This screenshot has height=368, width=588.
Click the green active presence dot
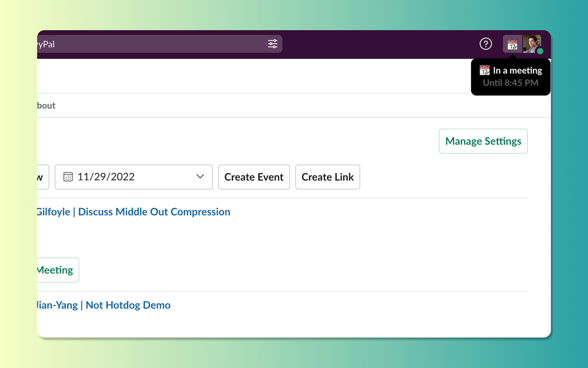pyautogui.click(x=540, y=52)
